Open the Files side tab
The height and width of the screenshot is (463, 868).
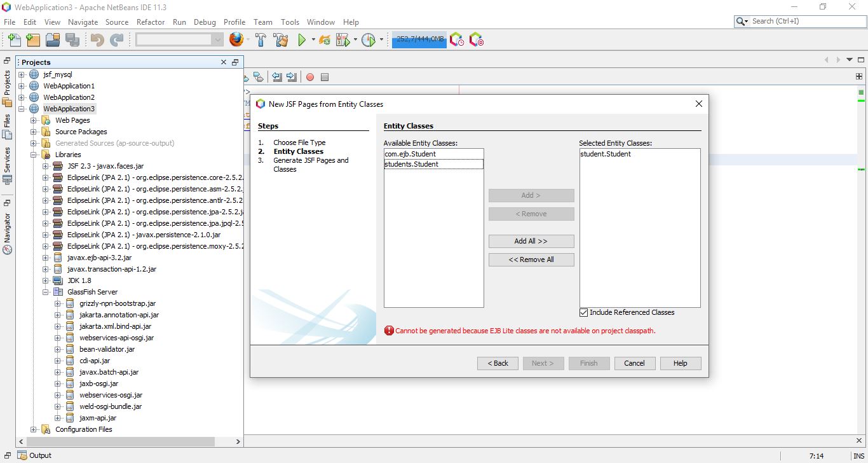click(7, 127)
